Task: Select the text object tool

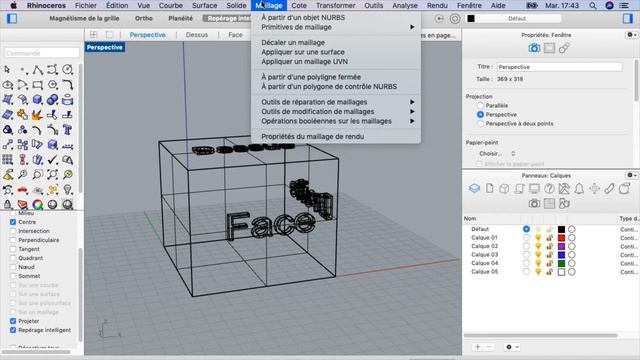Action: click(68, 130)
